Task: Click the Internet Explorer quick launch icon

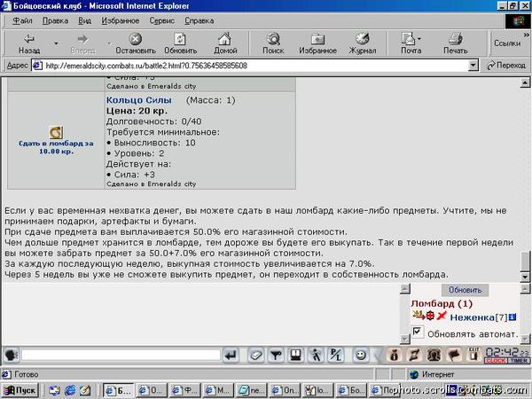Action: tap(70, 390)
